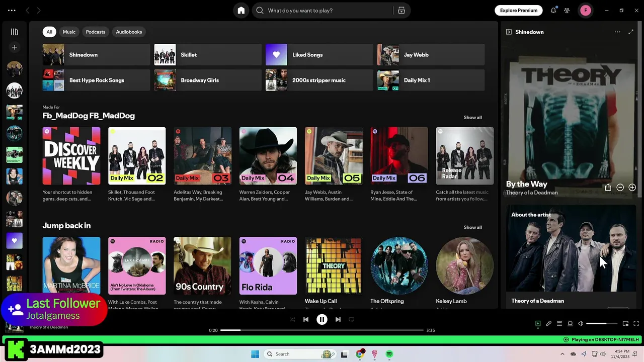Create a new playlist with plus icon
The height and width of the screenshot is (362, 644).
point(14,47)
